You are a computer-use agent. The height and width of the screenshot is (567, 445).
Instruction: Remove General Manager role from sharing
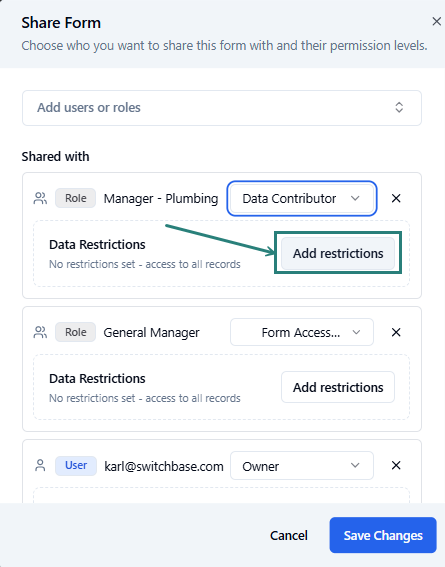click(x=396, y=332)
